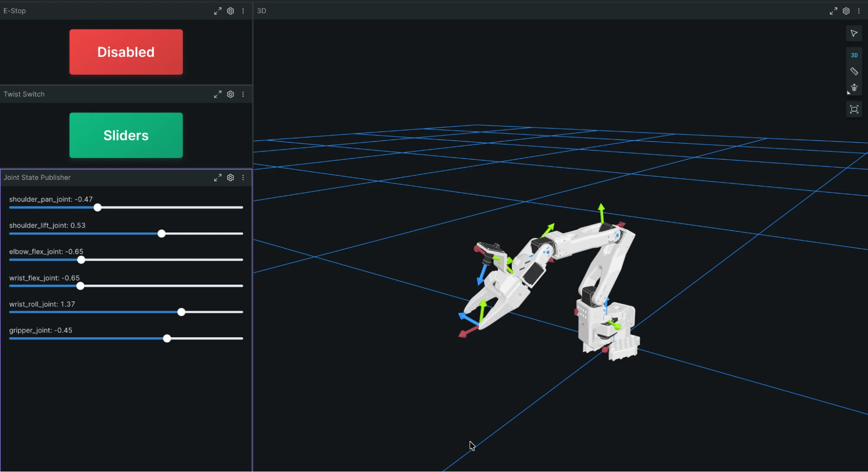Viewport: 868px width, 472px height.
Task: Click the wrist_flex_joint slider handle
Action: pyautogui.click(x=80, y=286)
